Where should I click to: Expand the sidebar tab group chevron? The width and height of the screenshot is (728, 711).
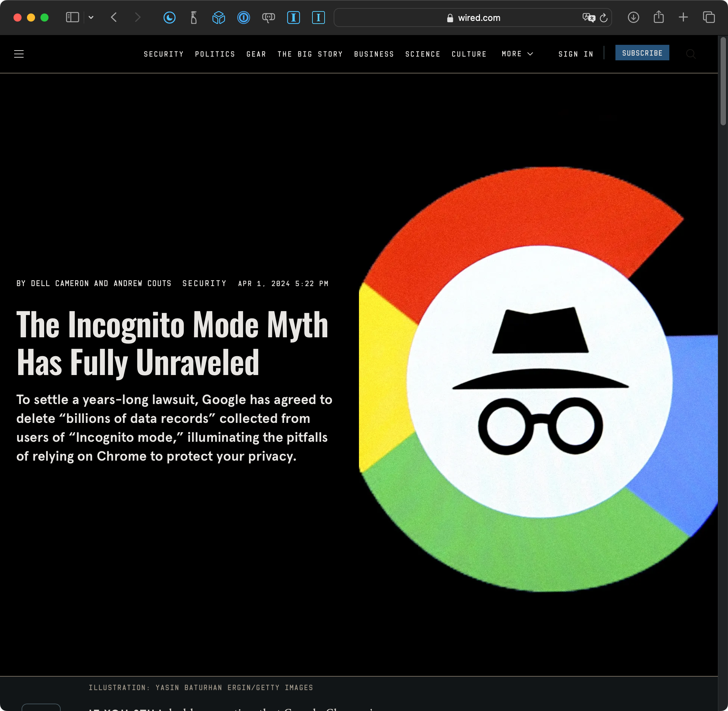[x=91, y=18]
